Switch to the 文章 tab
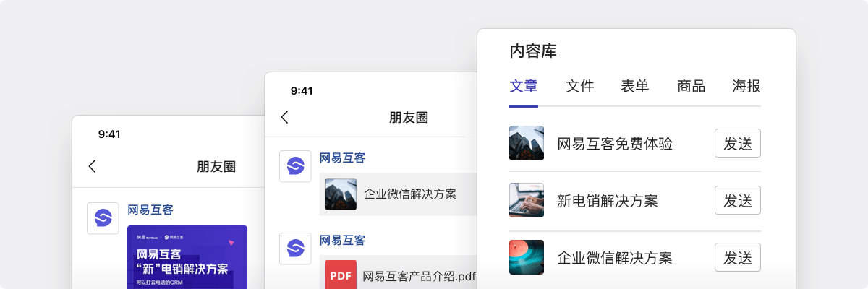Viewport: 868px width, 289px height. pyautogui.click(x=524, y=87)
